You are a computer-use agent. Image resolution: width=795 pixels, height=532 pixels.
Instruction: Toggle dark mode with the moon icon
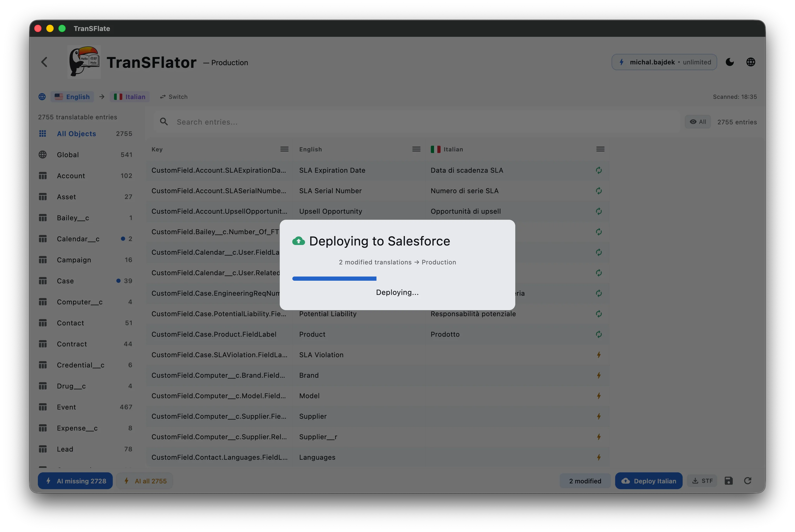coord(730,62)
